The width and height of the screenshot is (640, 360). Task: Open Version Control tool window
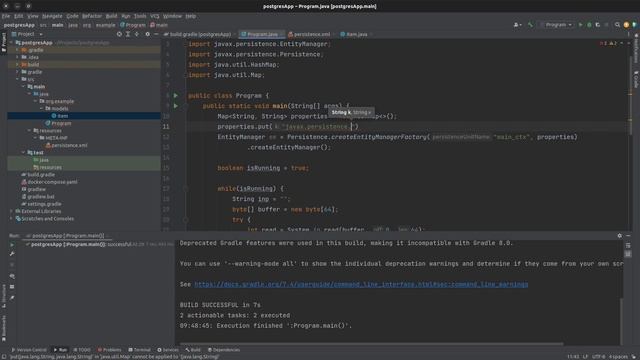[x=29, y=350]
